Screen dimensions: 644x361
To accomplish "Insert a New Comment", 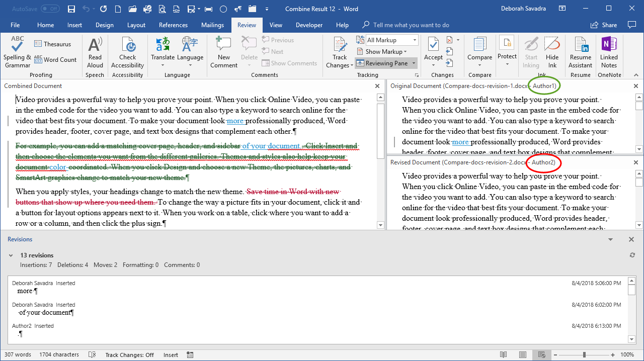I will pyautogui.click(x=224, y=52).
